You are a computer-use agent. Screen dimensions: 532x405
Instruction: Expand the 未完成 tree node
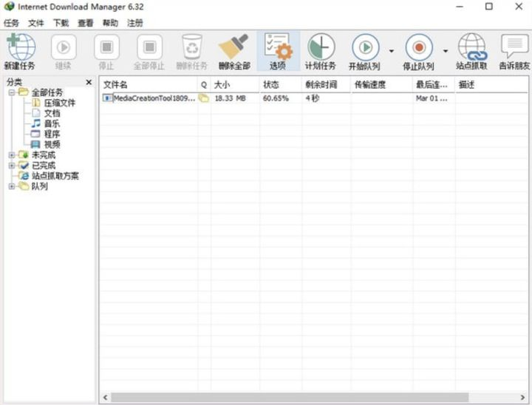(12, 155)
